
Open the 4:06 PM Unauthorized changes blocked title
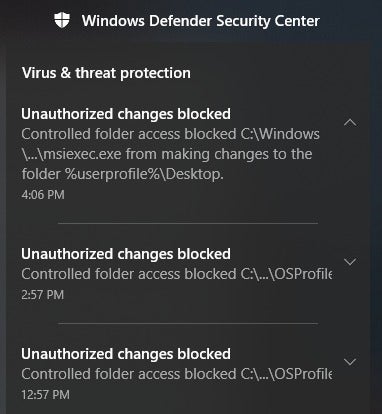click(x=126, y=114)
